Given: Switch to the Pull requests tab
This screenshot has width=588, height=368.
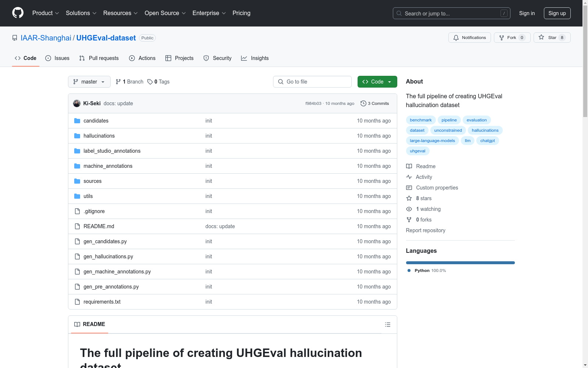Looking at the screenshot, I should (99, 58).
